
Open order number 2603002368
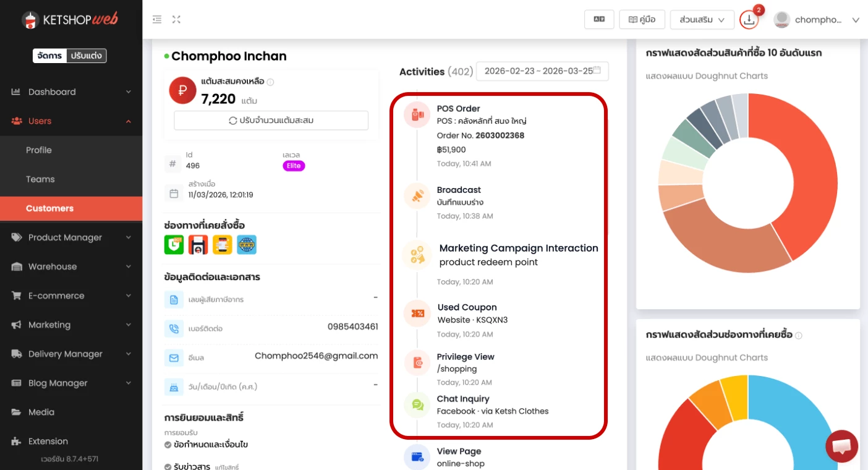pyautogui.click(x=500, y=135)
